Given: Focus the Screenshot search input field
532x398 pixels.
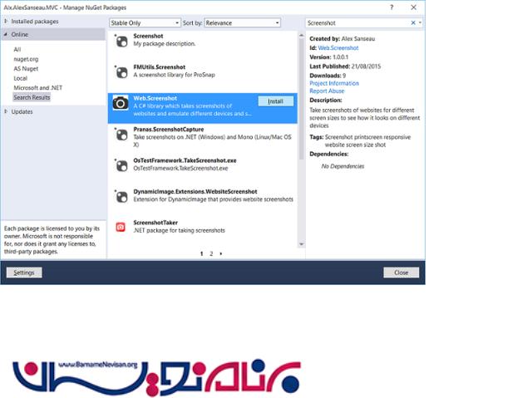Looking at the screenshot, I should tap(357, 22).
